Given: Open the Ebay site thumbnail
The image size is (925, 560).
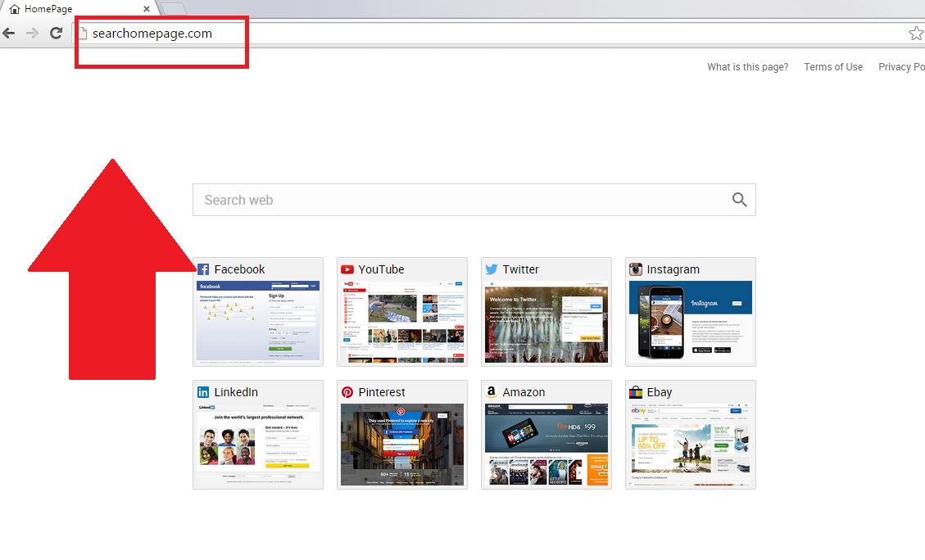Looking at the screenshot, I should tap(690, 445).
